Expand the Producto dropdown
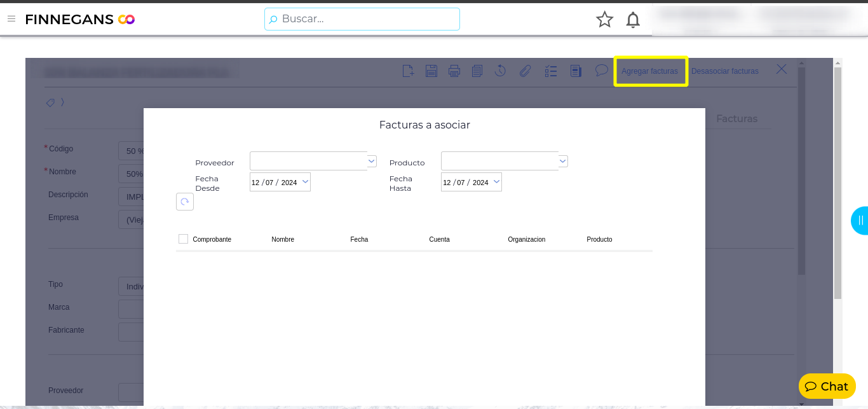 point(563,162)
